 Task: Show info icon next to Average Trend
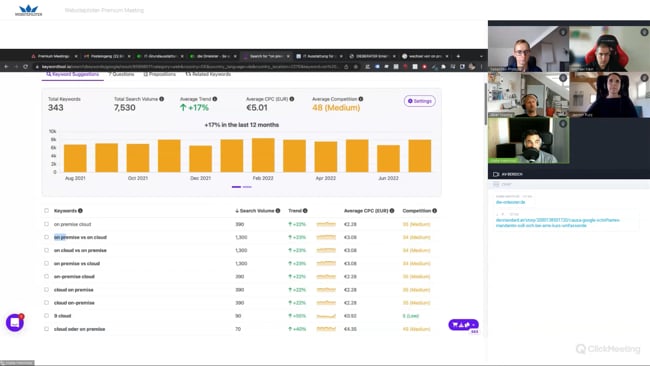215,99
